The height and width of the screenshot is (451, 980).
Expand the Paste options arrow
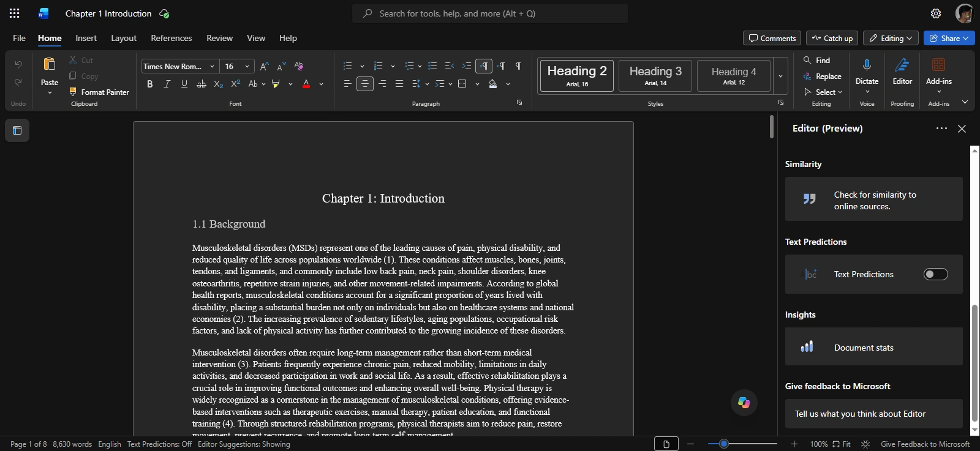50,93
